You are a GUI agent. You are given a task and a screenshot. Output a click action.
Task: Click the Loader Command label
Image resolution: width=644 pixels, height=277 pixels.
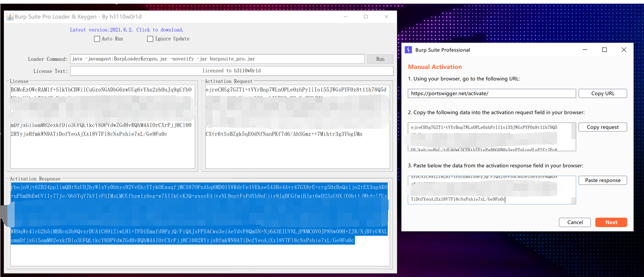[48, 59]
